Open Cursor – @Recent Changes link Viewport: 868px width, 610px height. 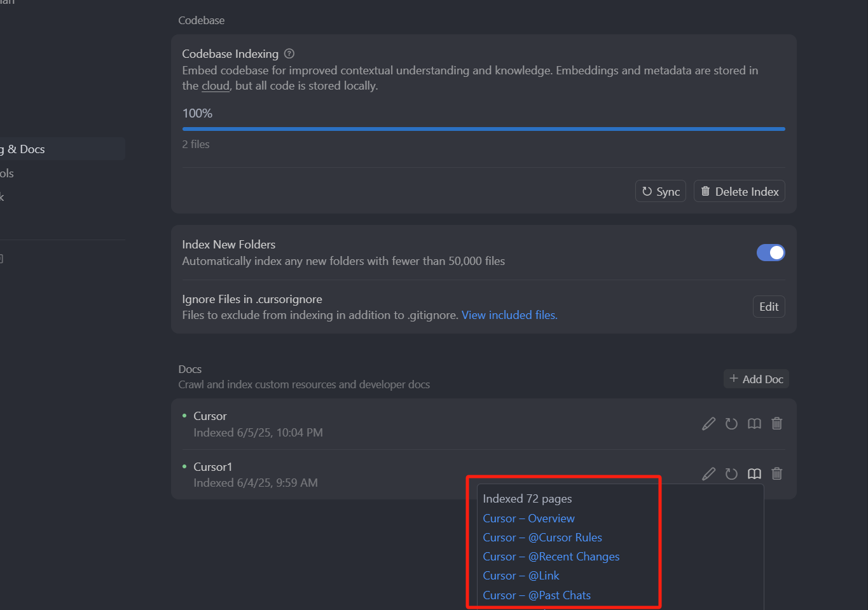point(551,557)
